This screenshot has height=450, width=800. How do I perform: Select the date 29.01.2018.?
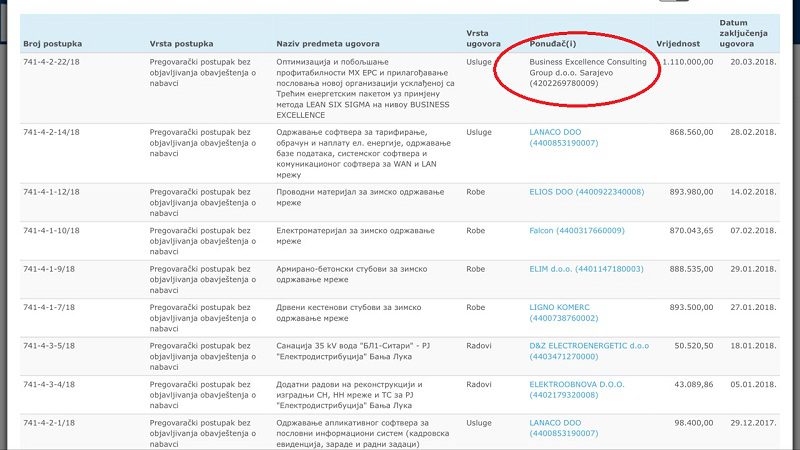[753, 269]
